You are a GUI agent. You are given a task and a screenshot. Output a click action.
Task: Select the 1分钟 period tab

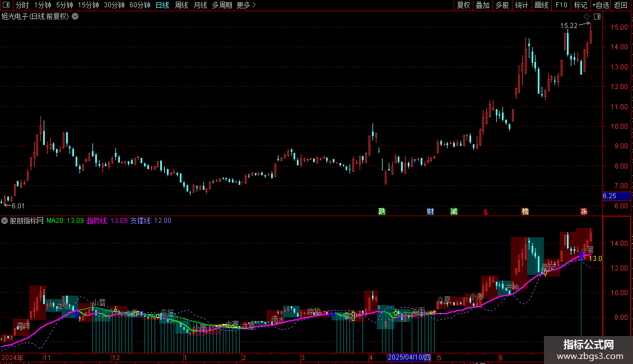(x=43, y=5)
